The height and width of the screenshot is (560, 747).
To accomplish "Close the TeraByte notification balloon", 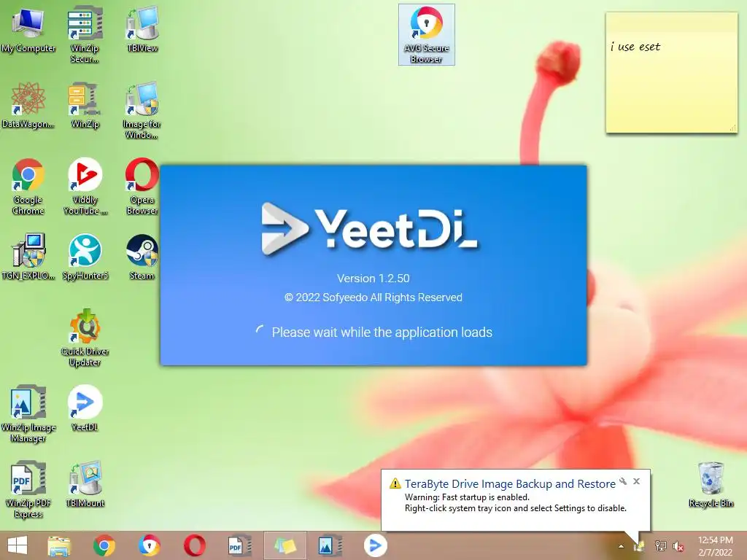I will 636,481.
